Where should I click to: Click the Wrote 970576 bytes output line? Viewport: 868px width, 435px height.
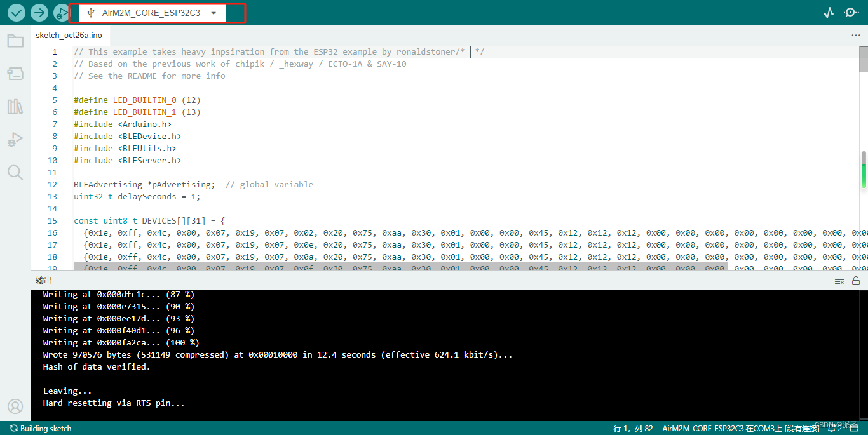point(278,354)
